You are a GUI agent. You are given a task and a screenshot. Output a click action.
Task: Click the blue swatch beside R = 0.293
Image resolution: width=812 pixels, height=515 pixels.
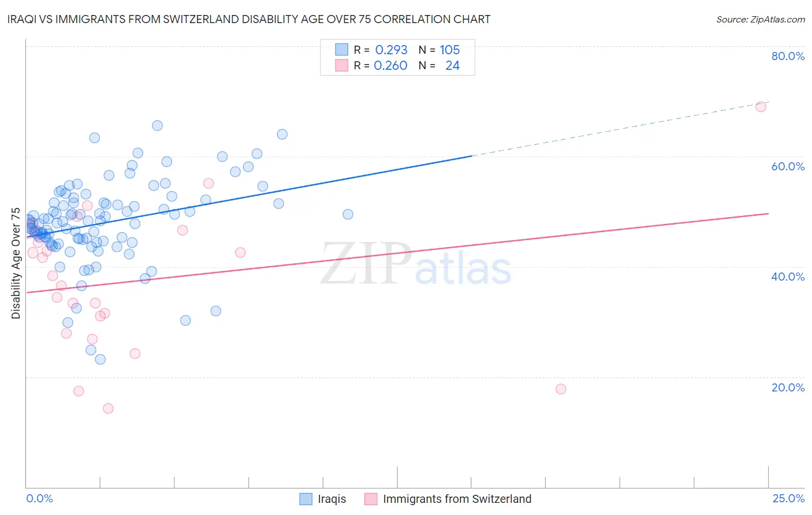(342, 50)
